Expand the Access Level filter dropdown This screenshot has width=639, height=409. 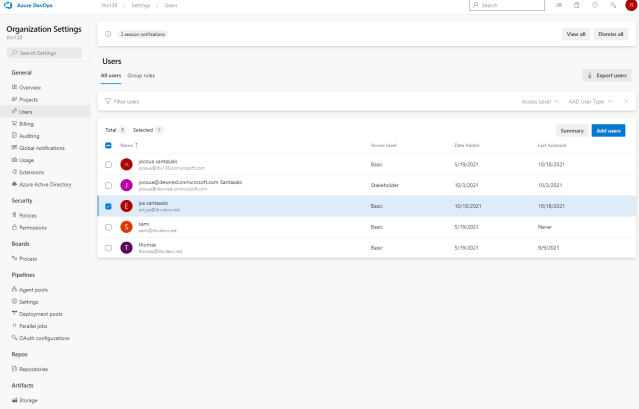pos(540,101)
